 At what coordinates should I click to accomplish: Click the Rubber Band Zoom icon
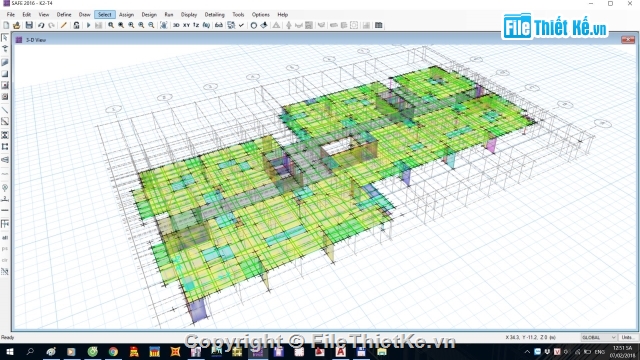click(111, 25)
